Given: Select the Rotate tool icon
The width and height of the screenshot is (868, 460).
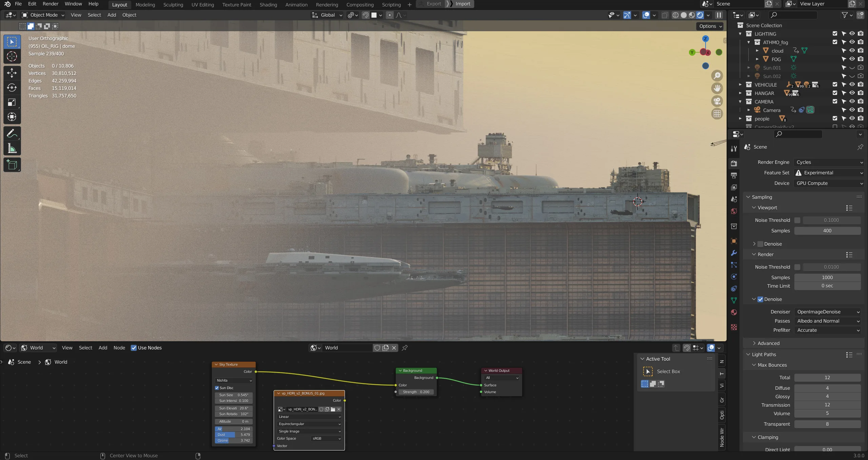Looking at the screenshot, I should (12, 88).
